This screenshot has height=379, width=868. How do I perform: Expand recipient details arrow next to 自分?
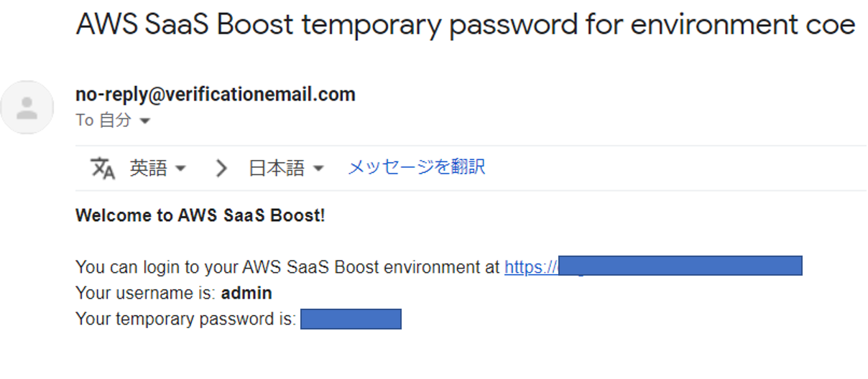pos(144,121)
